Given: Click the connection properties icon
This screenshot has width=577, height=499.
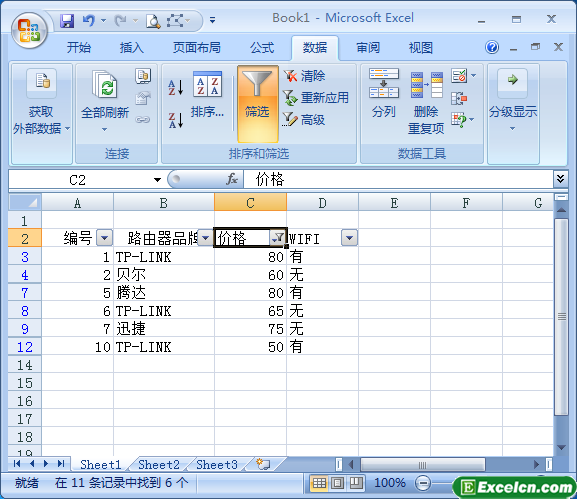Looking at the screenshot, I should click(x=143, y=98).
